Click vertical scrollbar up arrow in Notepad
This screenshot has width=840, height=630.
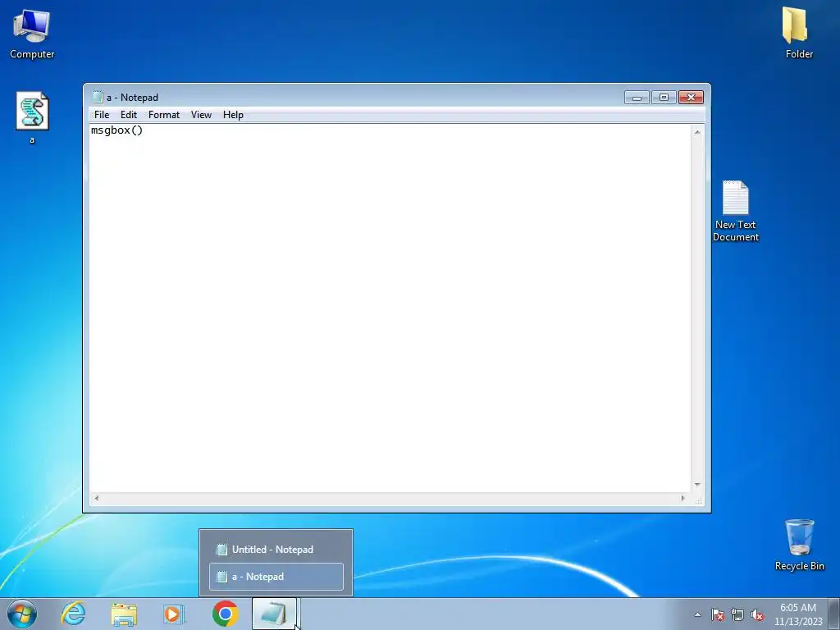coord(697,132)
